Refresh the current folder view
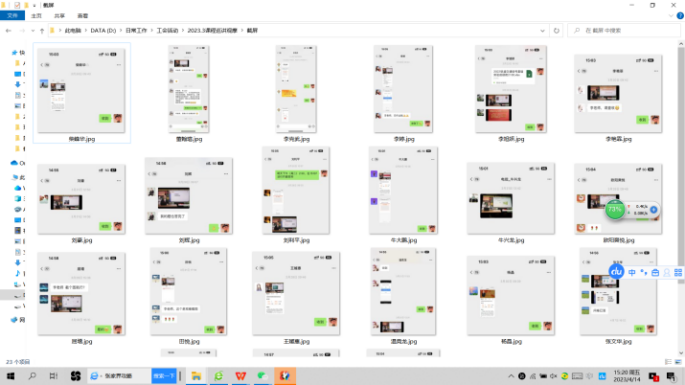Viewport: 685px width, 385px height. pyautogui.click(x=556, y=31)
